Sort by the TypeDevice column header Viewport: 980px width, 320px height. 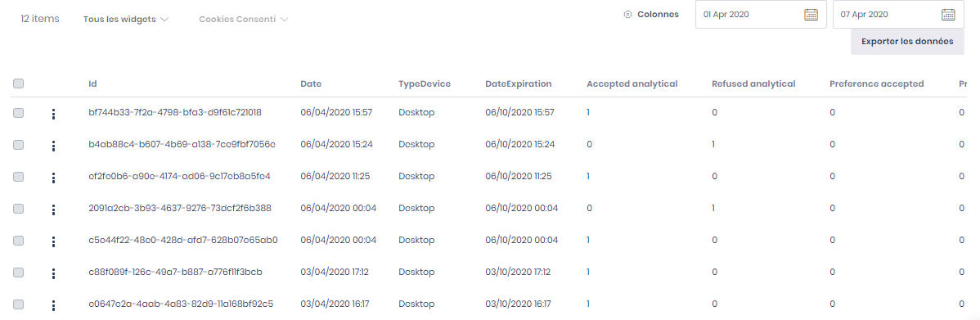click(x=425, y=83)
